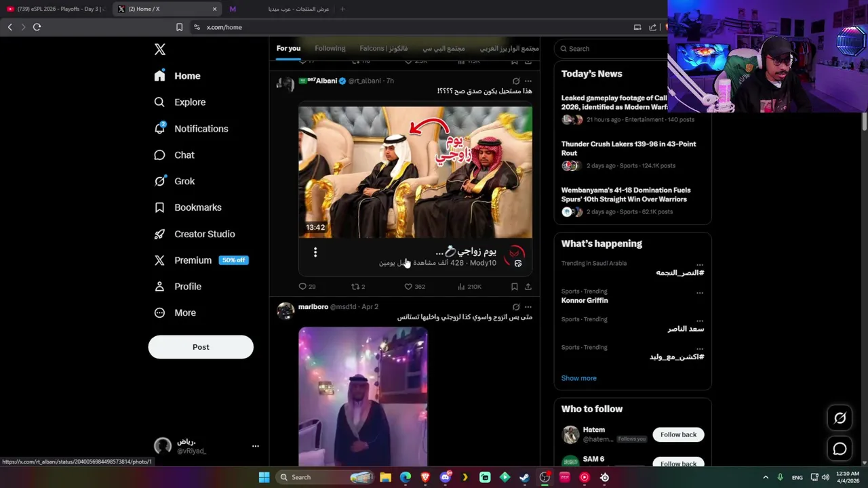Open a new browser tab
Screen dimensions: 868x488
coord(342,9)
